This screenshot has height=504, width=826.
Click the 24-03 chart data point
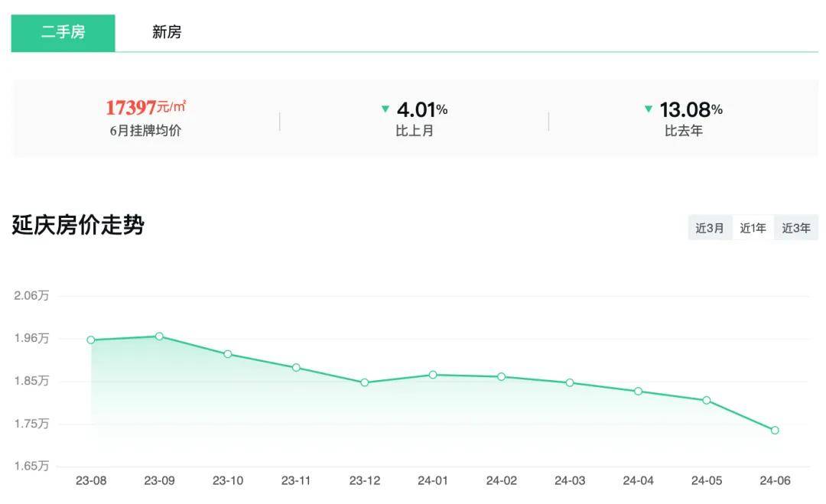click(570, 383)
